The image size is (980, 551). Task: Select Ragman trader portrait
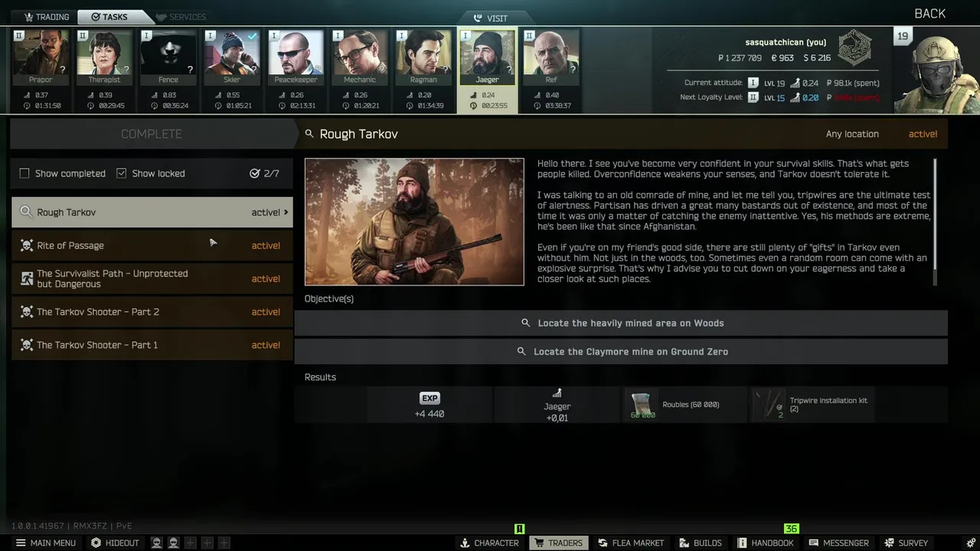tap(423, 57)
